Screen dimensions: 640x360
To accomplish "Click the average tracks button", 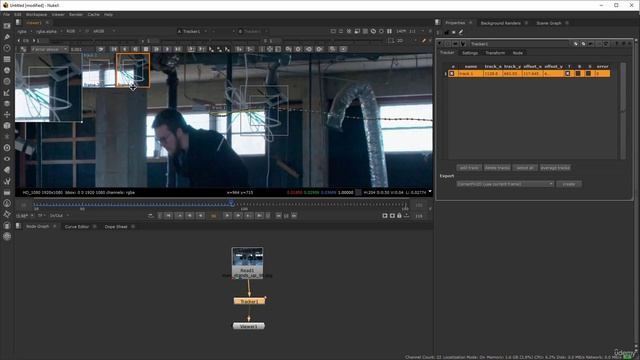I will point(555,168).
